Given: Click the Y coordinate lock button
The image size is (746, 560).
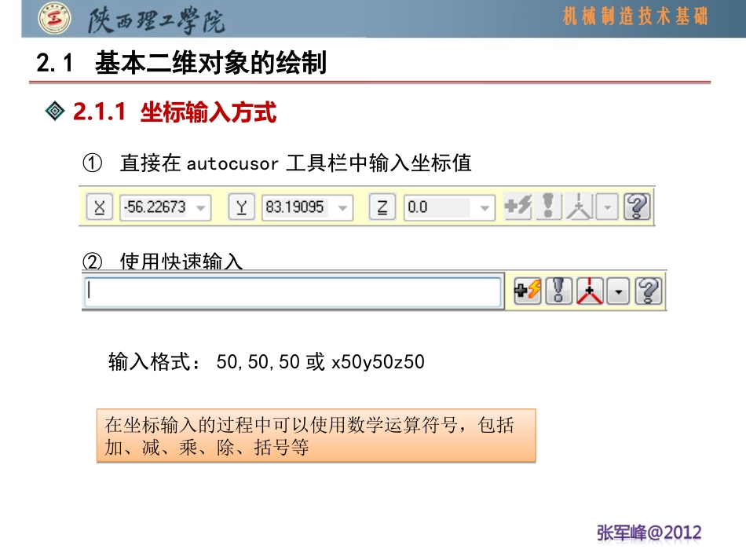Looking at the screenshot, I should tap(241, 207).
